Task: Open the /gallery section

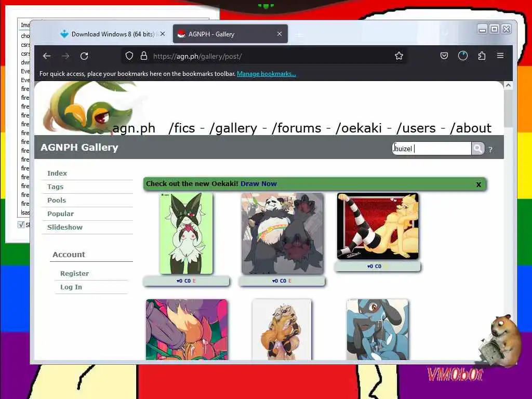Action: (x=233, y=128)
